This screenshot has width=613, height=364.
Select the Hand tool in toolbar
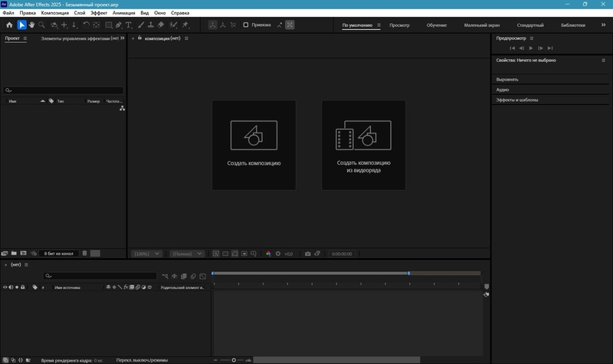click(31, 25)
